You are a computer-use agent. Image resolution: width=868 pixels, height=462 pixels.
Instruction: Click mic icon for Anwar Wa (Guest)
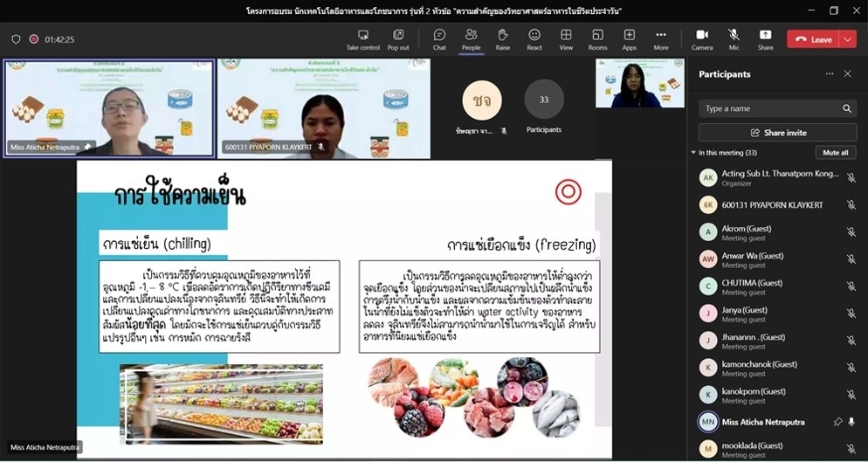pyautogui.click(x=851, y=259)
